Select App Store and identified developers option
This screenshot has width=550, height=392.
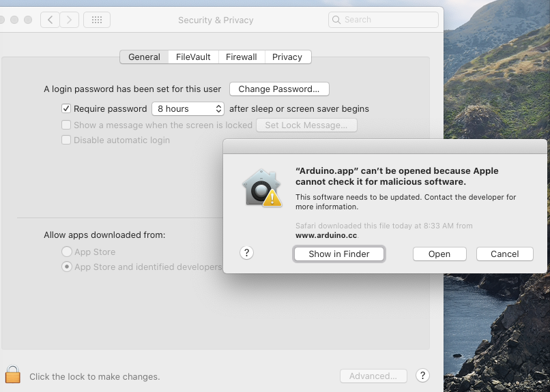(67, 267)
